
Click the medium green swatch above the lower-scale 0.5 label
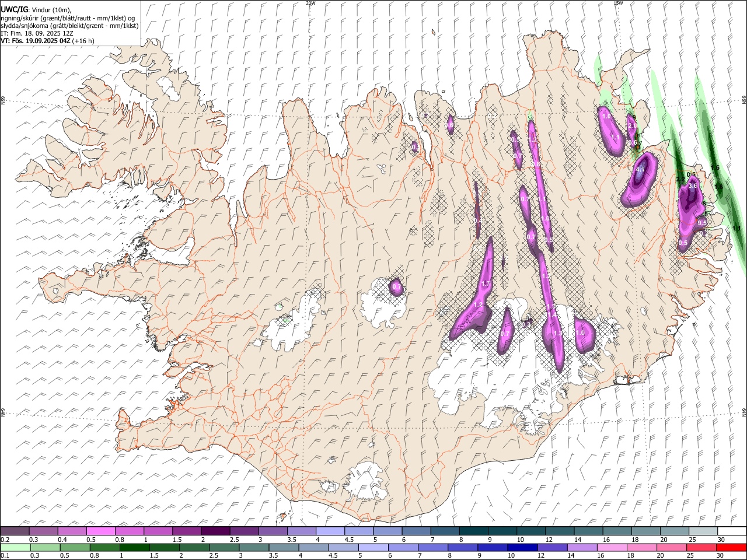[x=75, y=548]
